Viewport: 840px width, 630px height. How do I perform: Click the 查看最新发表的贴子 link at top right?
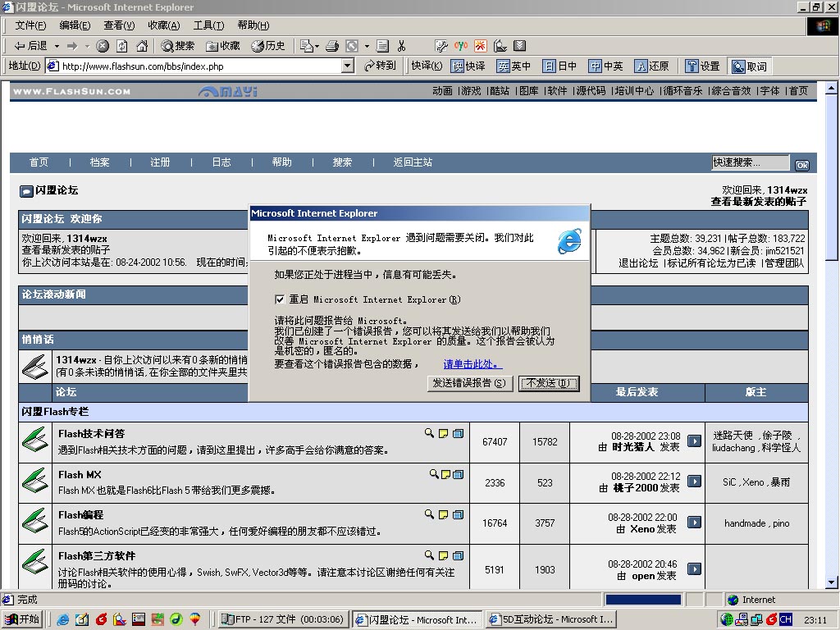click(759, 202)
